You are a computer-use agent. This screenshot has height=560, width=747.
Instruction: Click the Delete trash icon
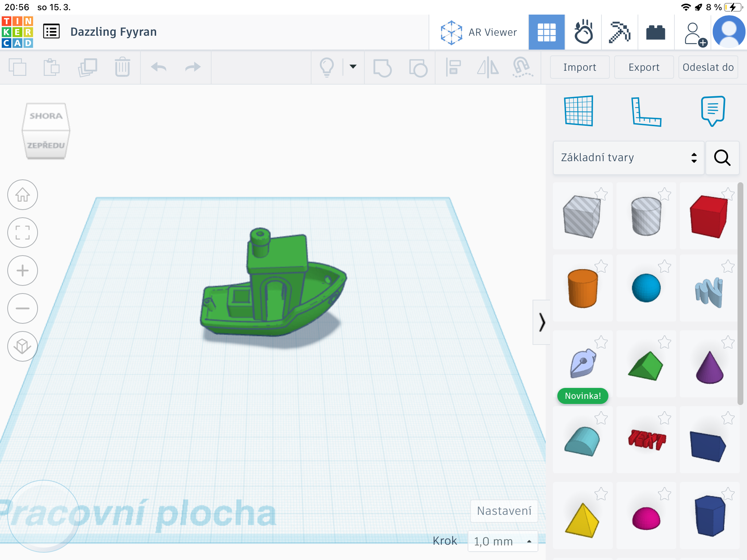click(x=122, y=67)
